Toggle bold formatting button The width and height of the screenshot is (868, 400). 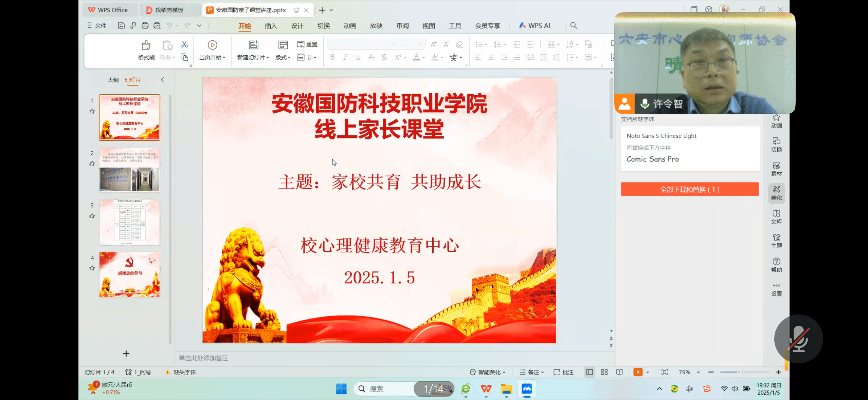point(332,57)
